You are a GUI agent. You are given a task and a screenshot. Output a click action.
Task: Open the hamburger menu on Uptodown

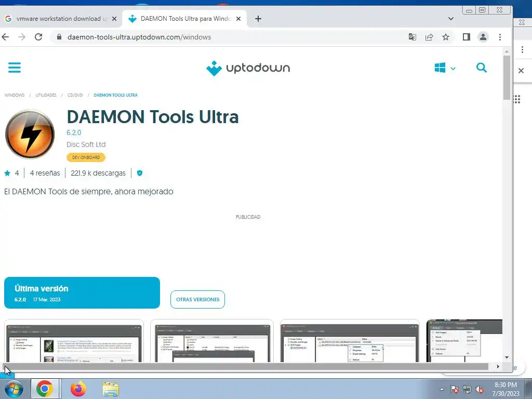[14, 68]
